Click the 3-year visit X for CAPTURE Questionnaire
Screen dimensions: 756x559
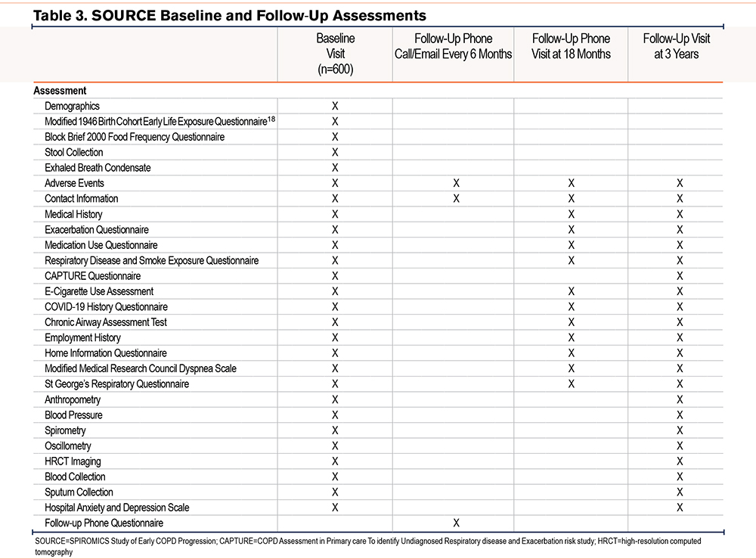coord(680,276)
